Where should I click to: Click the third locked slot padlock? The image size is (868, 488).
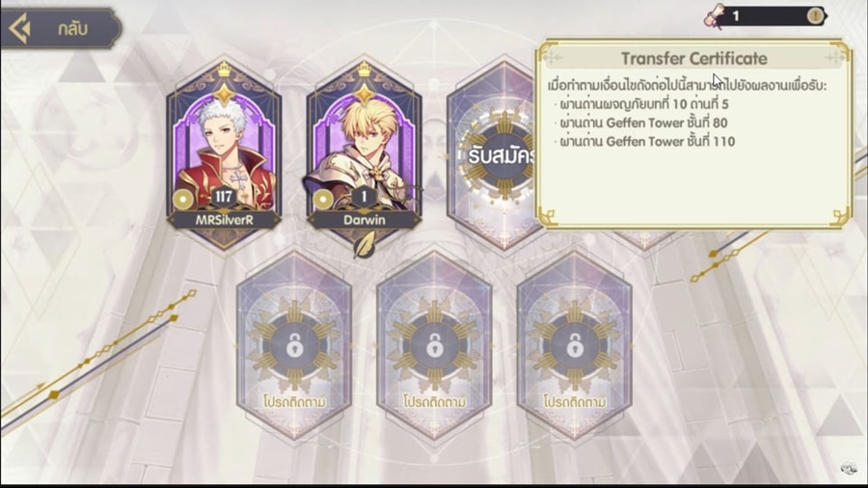point(575,347)
